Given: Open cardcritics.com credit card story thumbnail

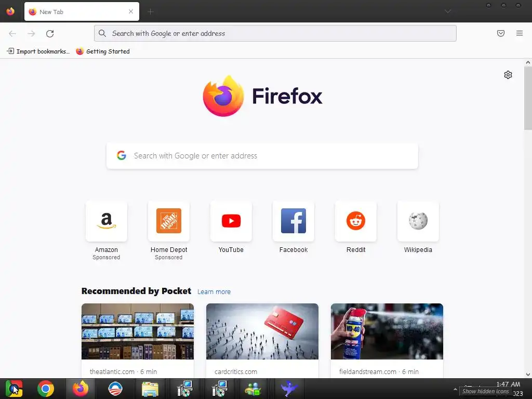Looking at the screenshot, I should [x=262, y=331].
